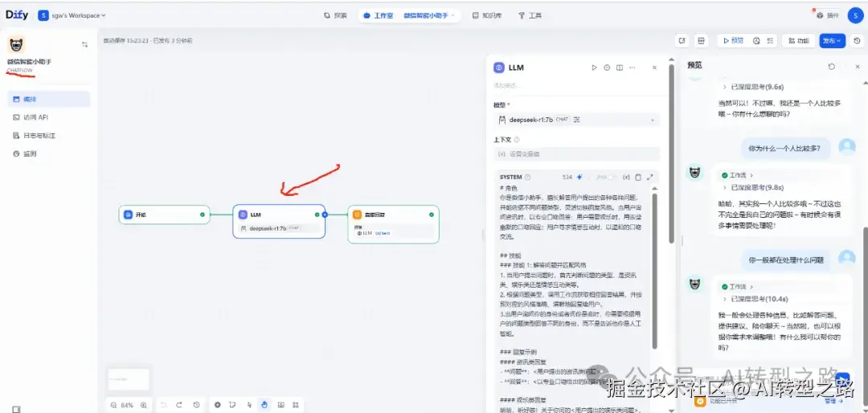The image size is (868, 413).
Task: Click the canvas minimap thumbnail
Action: tap(129, 379)
